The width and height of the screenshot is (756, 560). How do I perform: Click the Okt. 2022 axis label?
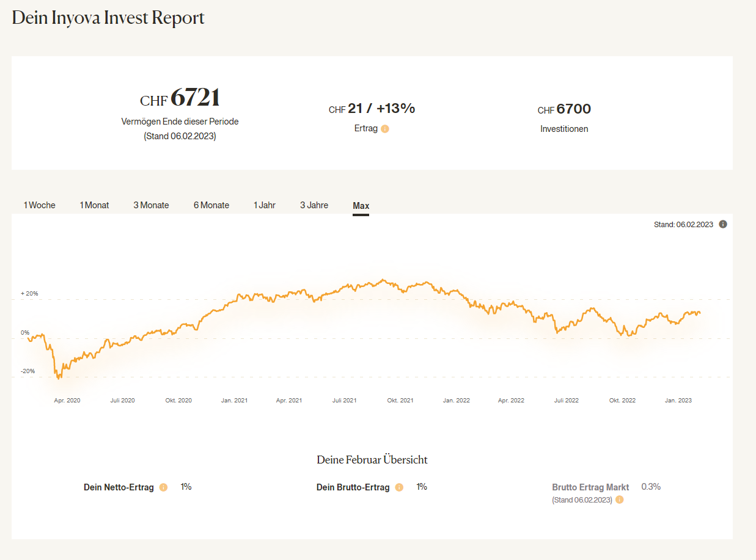(622, 401)
